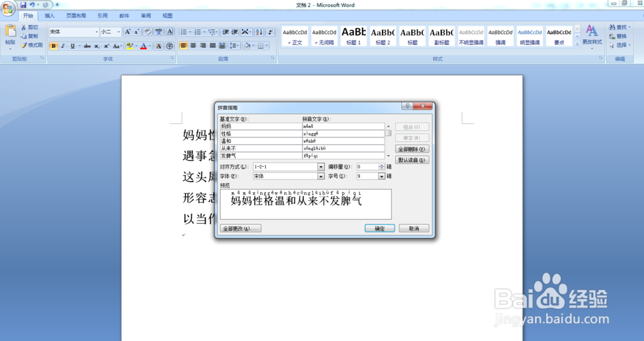Apply the yellow text highlight color
The image size is (644, 341).
[129, 46]
